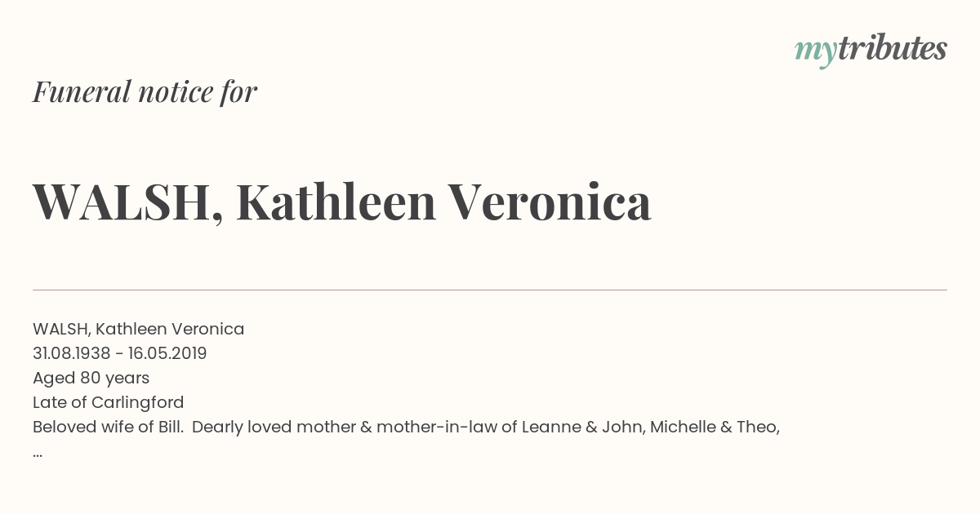
Task: Click the names "Michelle & Theo"
Action: click(713, 427)
